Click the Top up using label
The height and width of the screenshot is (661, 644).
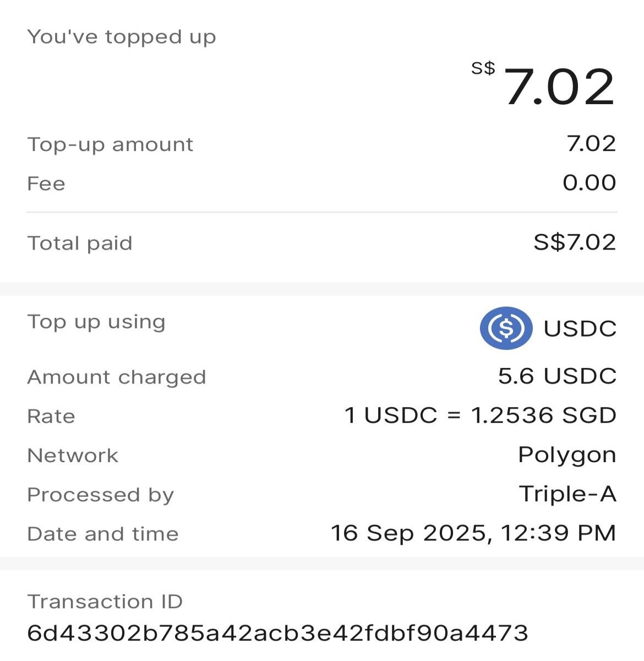click(96, 322)
